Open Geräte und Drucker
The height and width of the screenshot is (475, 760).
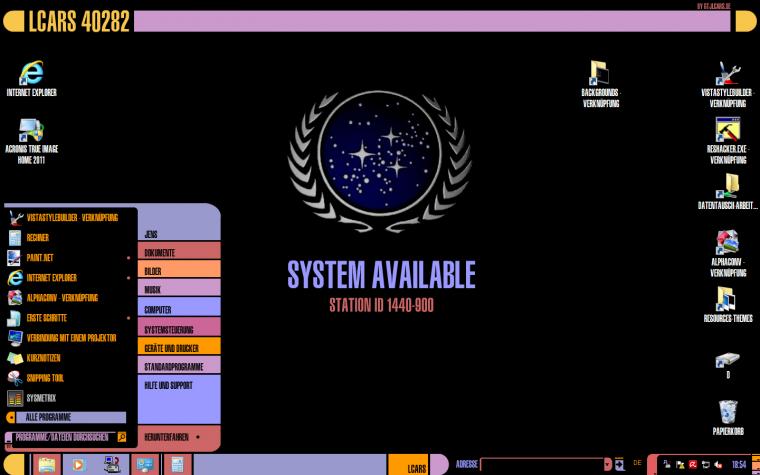coord(179,346)
